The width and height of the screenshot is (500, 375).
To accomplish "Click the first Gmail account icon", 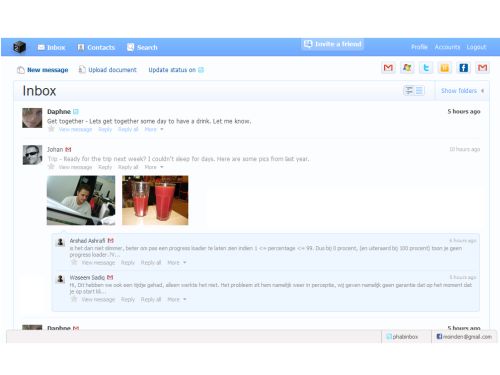I will [x=388, y=68].
